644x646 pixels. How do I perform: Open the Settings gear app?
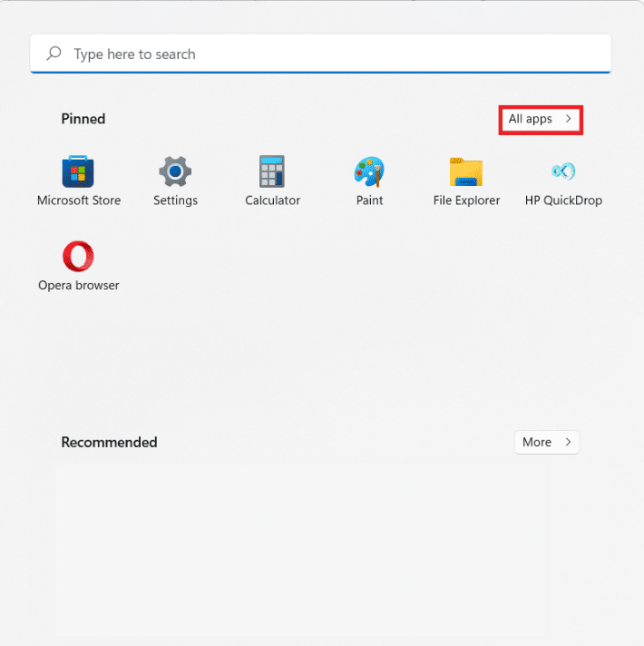pyautogui.click(x=175, y=181)
